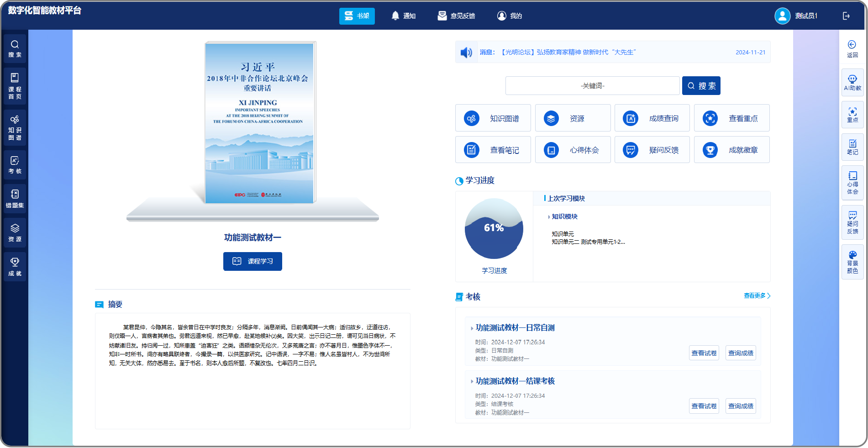Click the logout icon at top right
This screenshot has height=448, width=868.
pyautogui.click(x=846, y=16)
